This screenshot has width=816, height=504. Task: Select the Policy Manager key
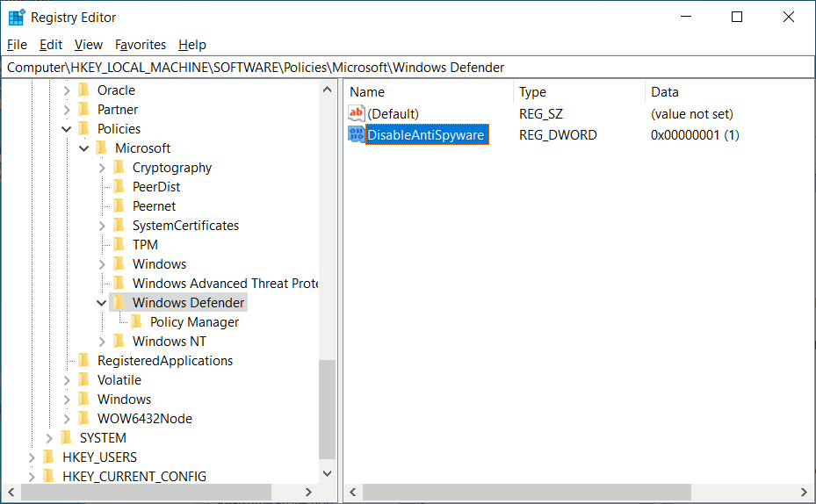(194, 322)
